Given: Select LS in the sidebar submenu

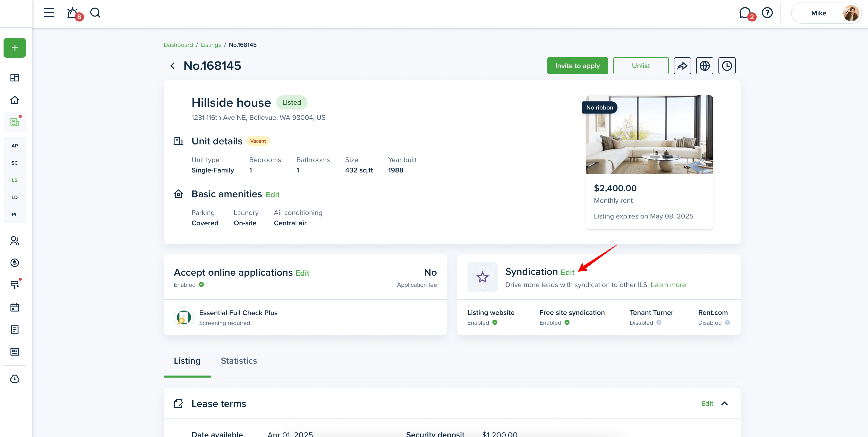Looking at the screenshot, I should [14, 180].
